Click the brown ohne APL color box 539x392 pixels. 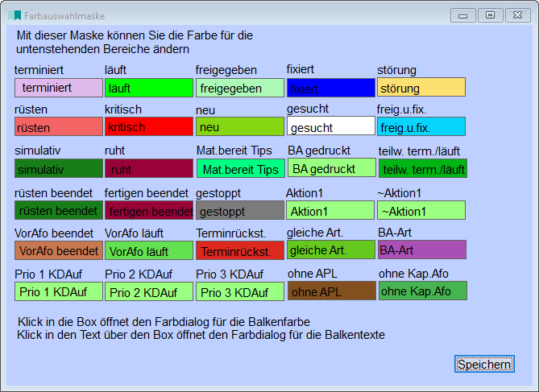[332, 291]
